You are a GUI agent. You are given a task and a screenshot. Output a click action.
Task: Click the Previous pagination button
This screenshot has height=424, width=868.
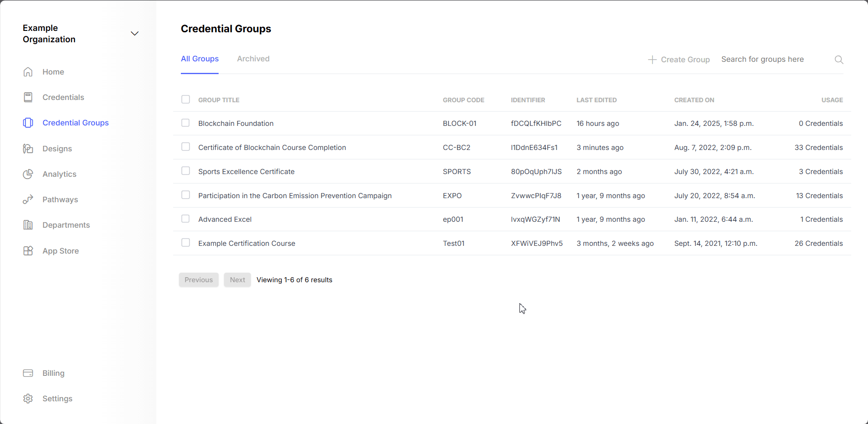point(198,279)
